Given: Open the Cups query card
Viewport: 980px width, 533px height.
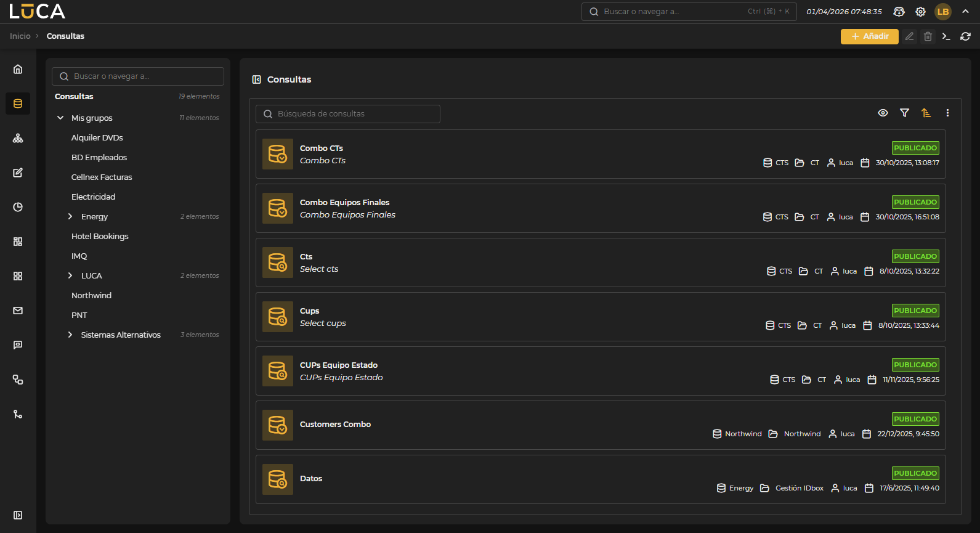Looking at the screenshot, I should (x=601, y=317).
